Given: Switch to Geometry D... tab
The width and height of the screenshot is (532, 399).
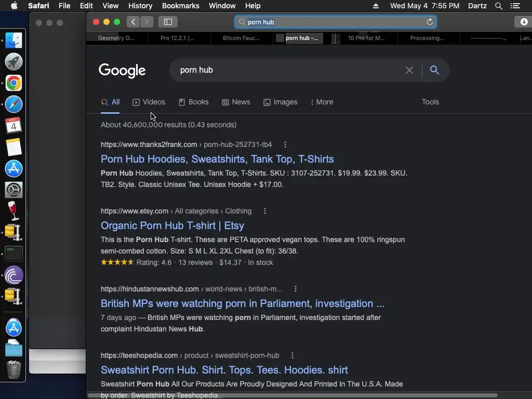Looking at the screenshot, I should (x=116, y=38).
